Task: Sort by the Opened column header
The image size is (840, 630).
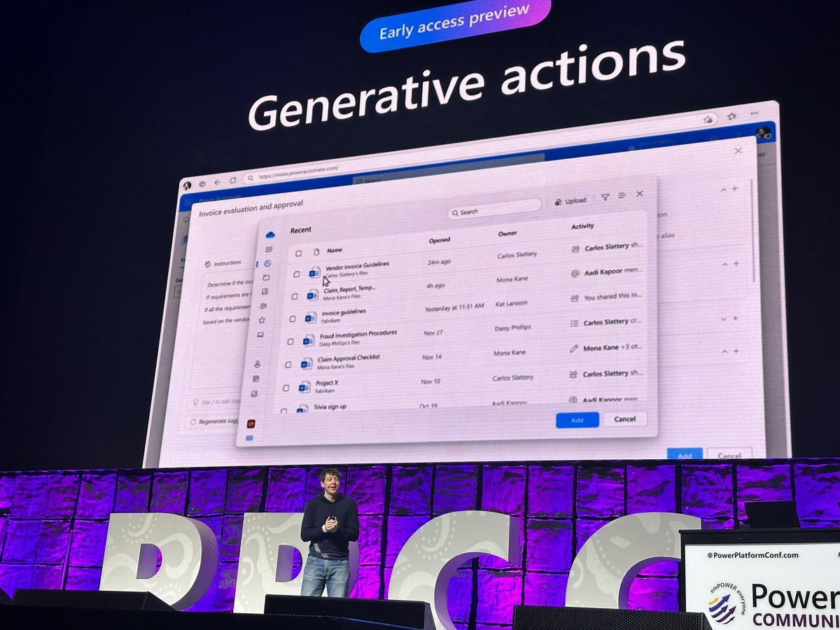Action: (x=440, y=240)
